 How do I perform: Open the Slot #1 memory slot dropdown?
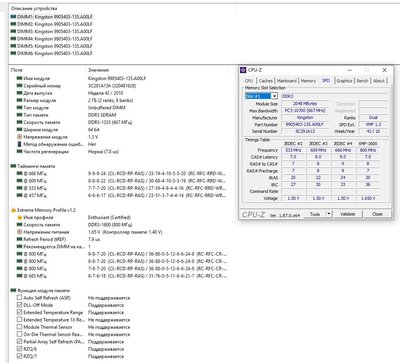[x=274, y=96]
